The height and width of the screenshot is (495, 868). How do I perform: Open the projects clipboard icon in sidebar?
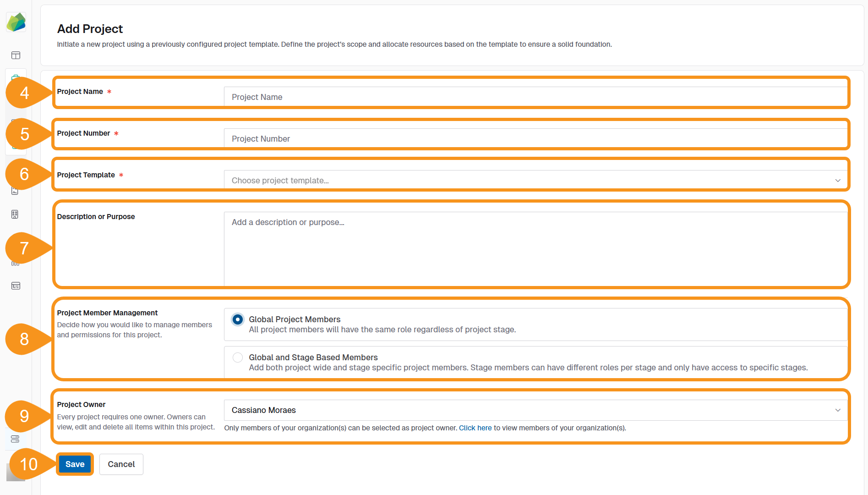pos(16,78)
